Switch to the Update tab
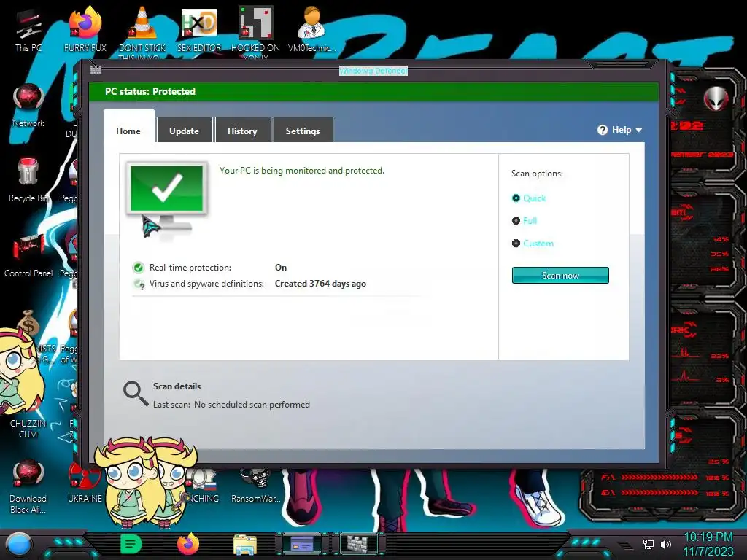Screen dimensions: 747x560 [x=185, y=130]
